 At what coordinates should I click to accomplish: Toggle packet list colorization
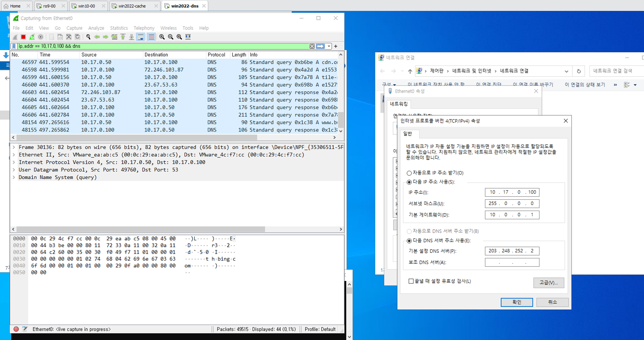pos(151,37)
